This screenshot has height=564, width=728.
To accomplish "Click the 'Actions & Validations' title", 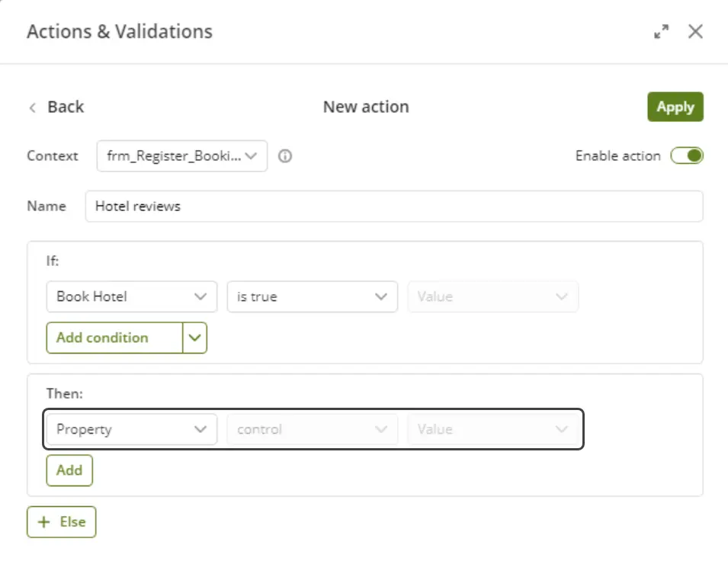I will 120,31.
